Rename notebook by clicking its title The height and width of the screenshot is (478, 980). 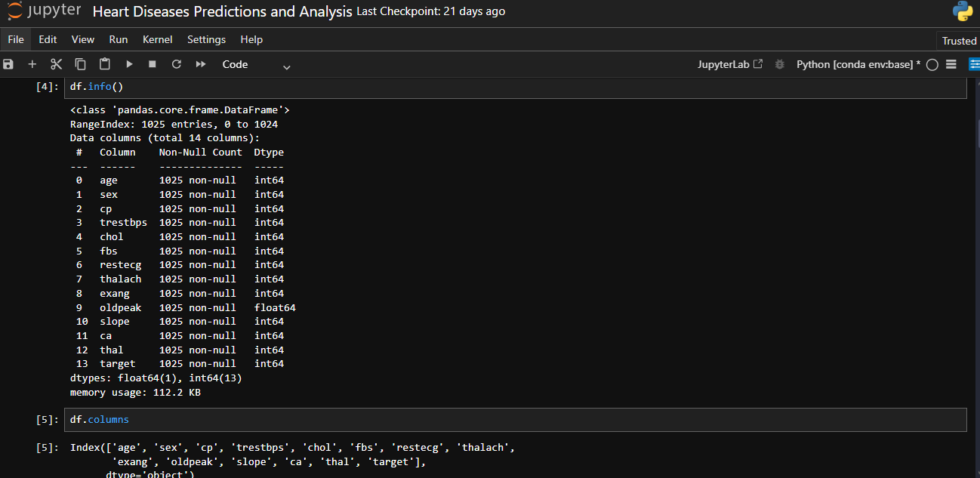click(222, 12)
